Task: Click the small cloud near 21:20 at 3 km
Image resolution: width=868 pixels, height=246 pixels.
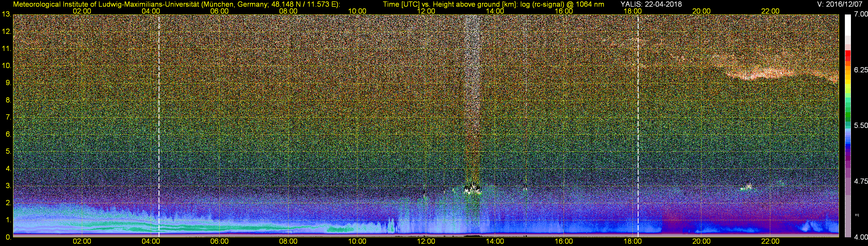Action: point(747,187)
